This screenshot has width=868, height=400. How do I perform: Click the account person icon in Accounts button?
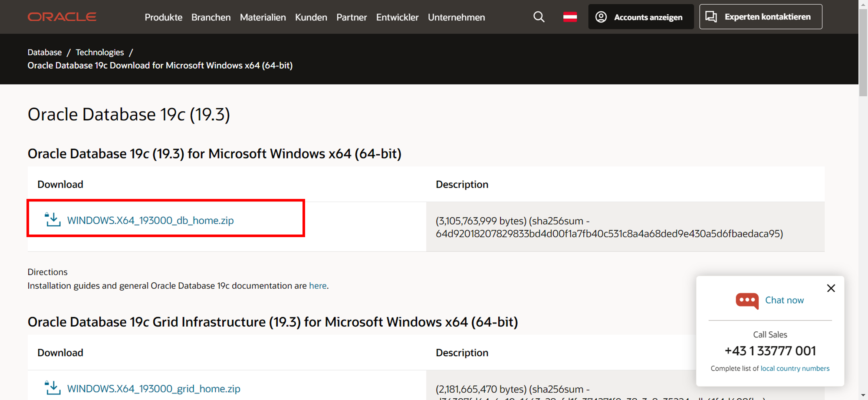click(x=601, y=17)
